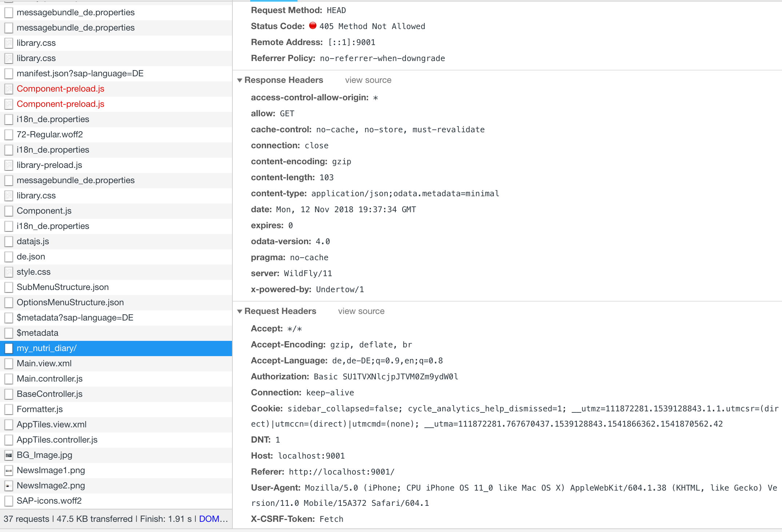Viewport: 782px width, 532px height.
Task: Click the Accept-Language header value
Action: [387, 360]
